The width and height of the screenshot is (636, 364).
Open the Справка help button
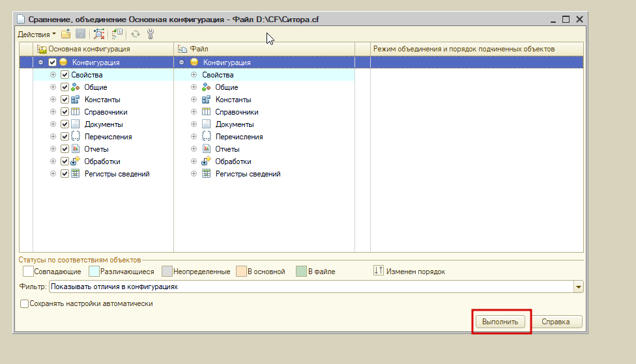tap(556, 322)
